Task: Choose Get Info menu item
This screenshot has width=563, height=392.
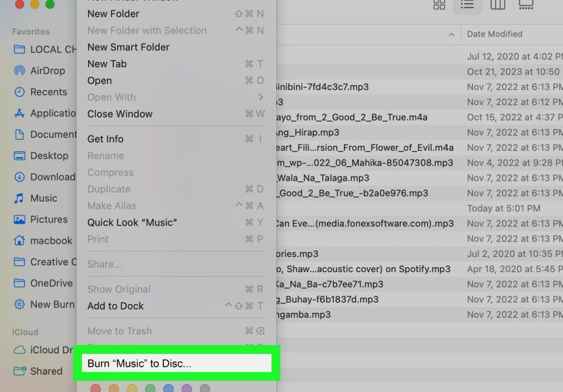Action: click(176, 139)
